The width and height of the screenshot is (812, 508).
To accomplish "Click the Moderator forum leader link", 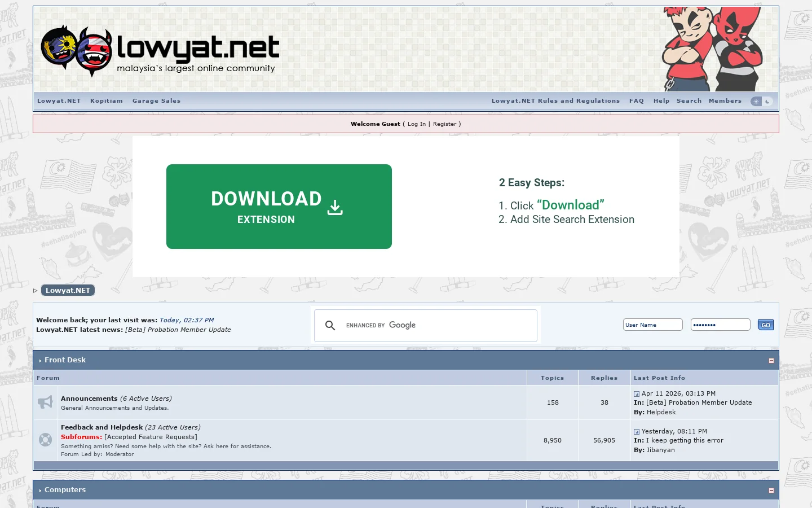I will (120, 454).
